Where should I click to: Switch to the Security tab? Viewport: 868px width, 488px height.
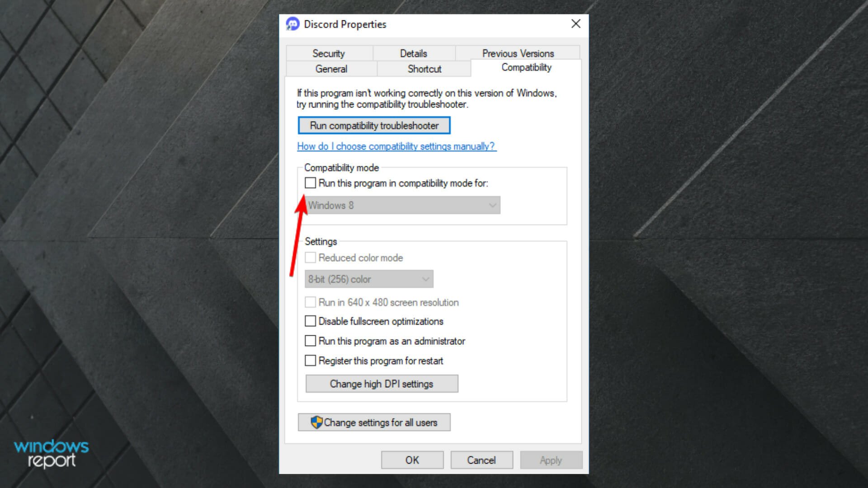click(x=329, y=53)
